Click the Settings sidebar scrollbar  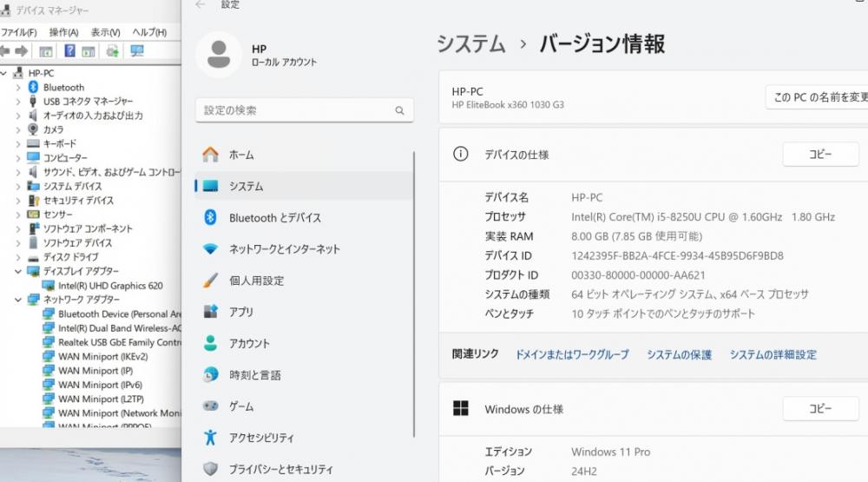414,294
